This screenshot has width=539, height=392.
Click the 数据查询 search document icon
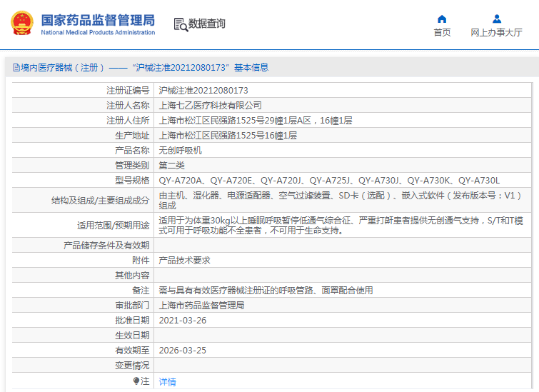(x=181, y=24)
